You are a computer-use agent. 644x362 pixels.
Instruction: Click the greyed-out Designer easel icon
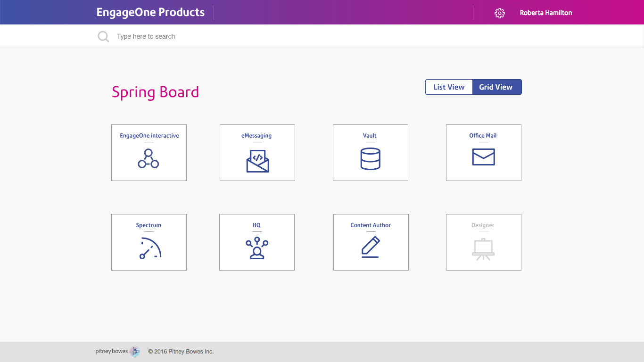(483, 249)
